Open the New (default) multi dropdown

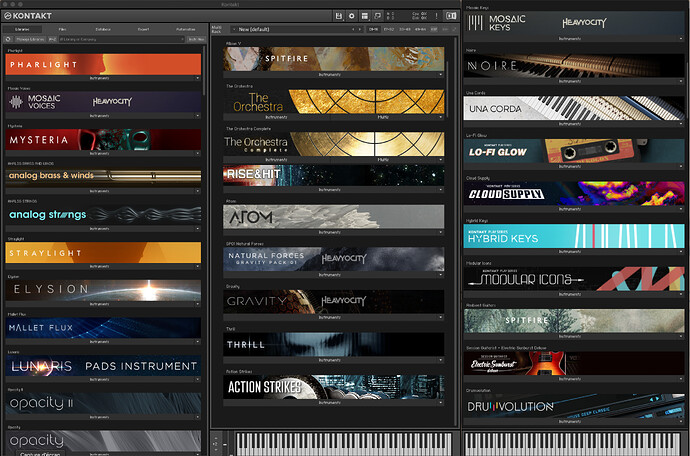point(290,29)
